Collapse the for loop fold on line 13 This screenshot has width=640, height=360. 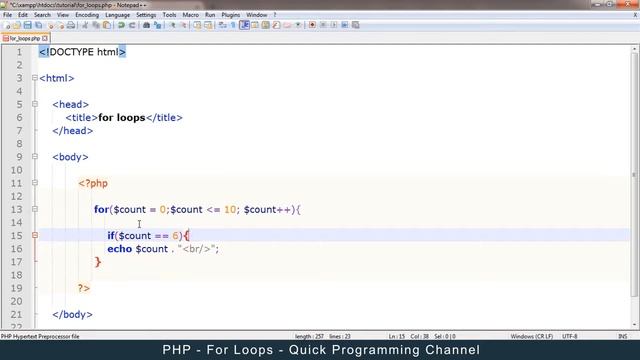coord(35,209)
